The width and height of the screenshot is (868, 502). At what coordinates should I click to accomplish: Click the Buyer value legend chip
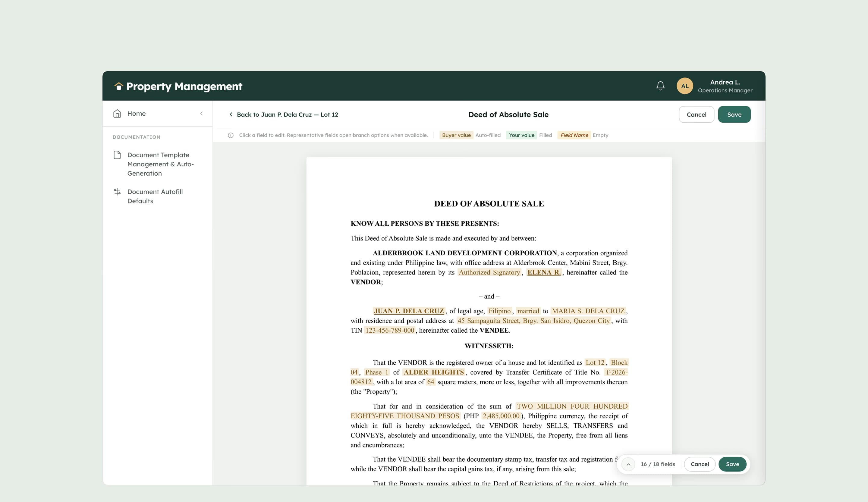456,135
